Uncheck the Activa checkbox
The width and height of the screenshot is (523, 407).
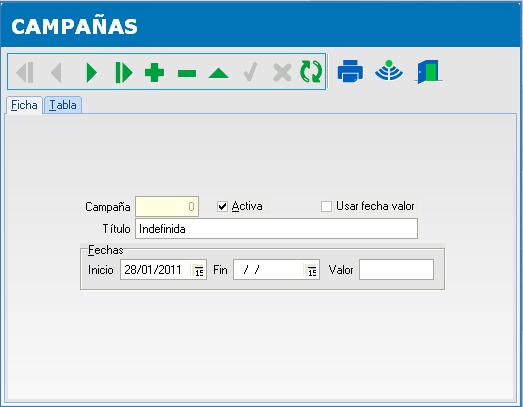[222, 206]
